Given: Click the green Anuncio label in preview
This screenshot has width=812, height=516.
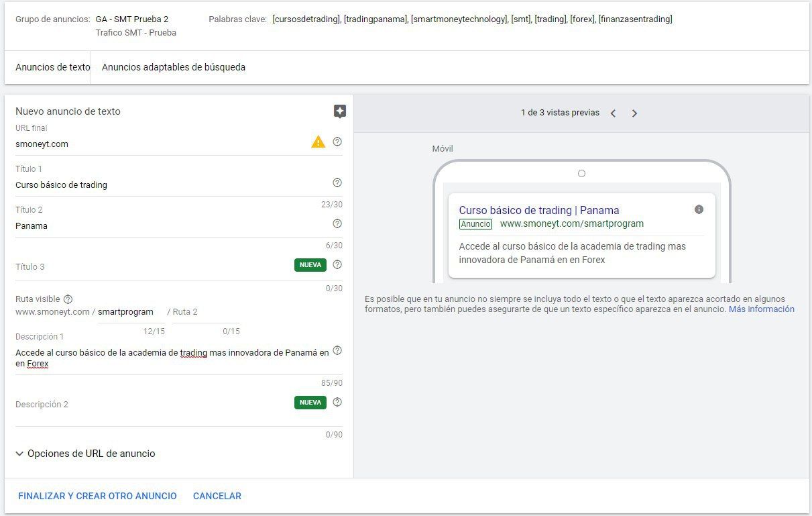Looking at the screenshot, I should point(475,224).
